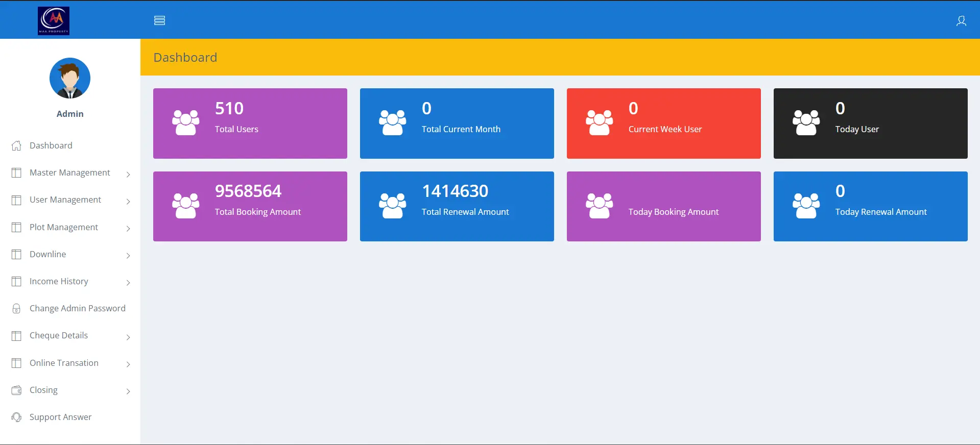Click the Total Renewal Amount label
The width and height of the screenshot is (980, 445).
tap(465, 212)
